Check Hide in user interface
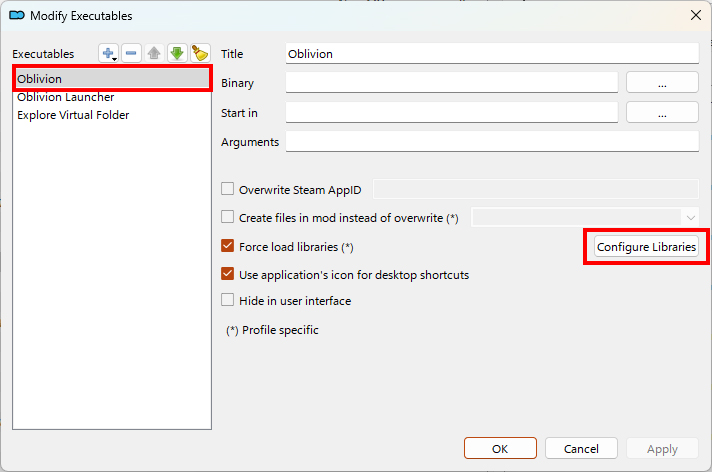 tap(228, 301)
